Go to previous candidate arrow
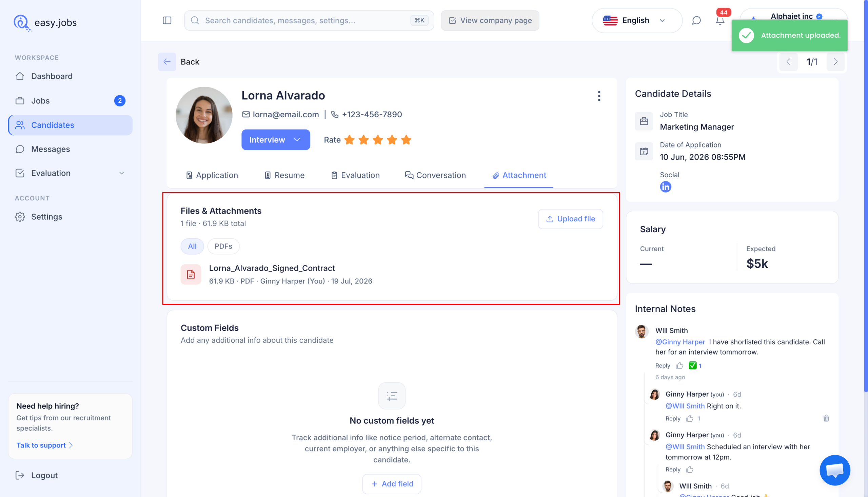Image resolution: width=868 pixels, height=497 pixels. pyautogui.click(x=788, y=62)
